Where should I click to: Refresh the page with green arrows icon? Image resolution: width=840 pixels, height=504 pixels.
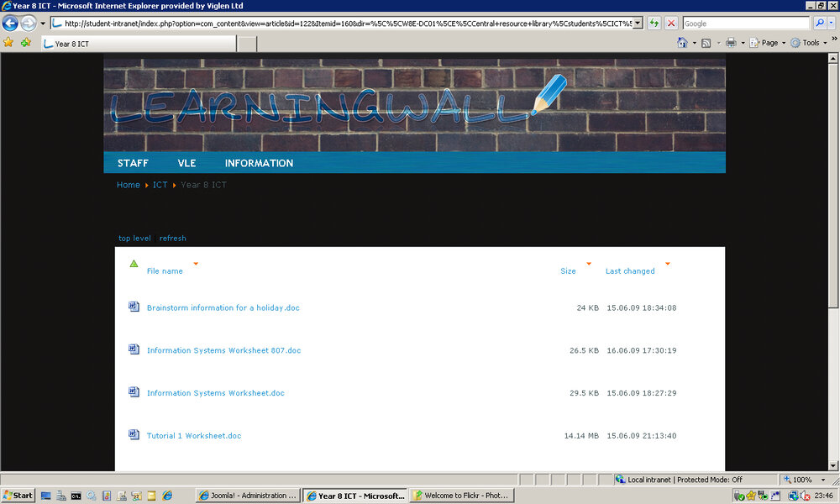[x=654, y=24]
